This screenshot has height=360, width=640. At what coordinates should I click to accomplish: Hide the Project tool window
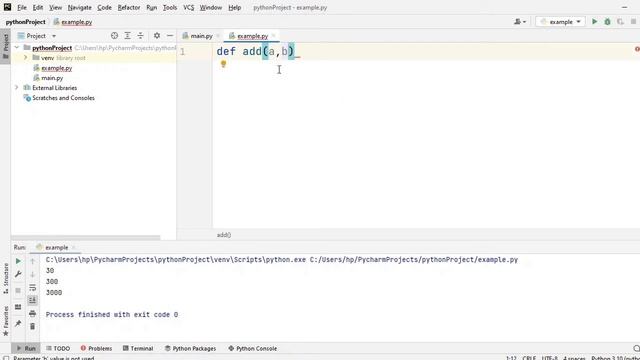tap(170, 36)
